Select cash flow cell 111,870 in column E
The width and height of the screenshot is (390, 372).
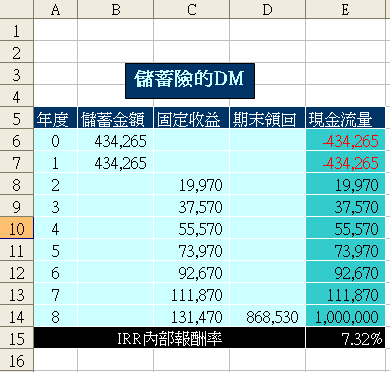[345, 294]
